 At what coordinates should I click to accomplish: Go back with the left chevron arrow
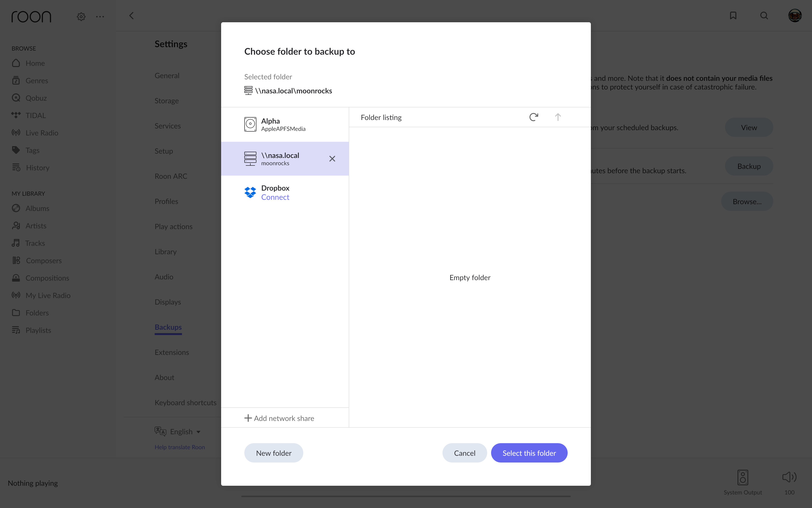pyautogui.click(x=131, y=16)
